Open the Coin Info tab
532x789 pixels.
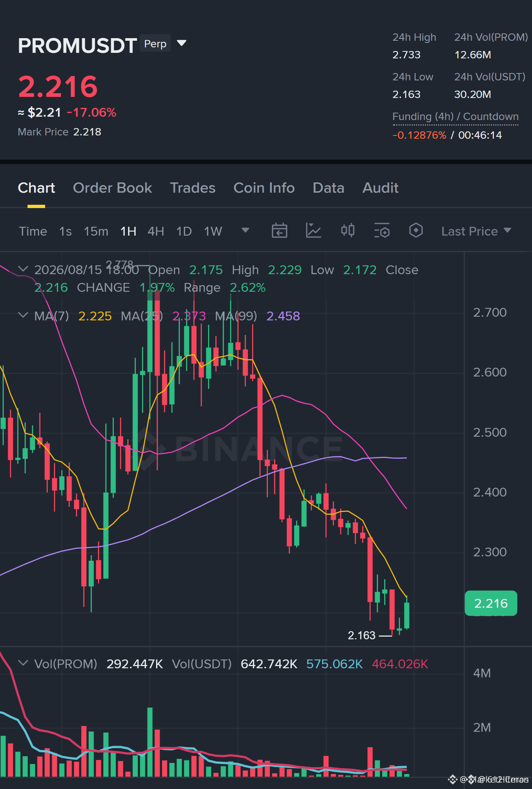(x=264, y=188)
